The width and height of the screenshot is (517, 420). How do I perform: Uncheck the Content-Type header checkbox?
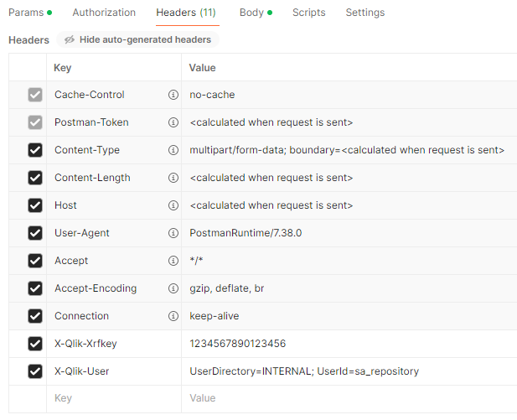(35, 150)
